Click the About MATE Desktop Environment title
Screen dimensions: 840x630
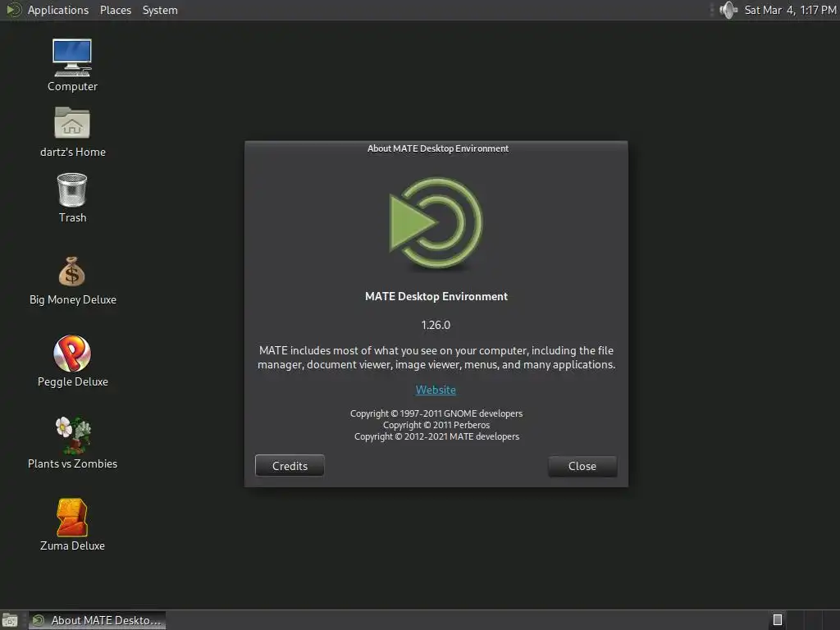click(438, 148)
